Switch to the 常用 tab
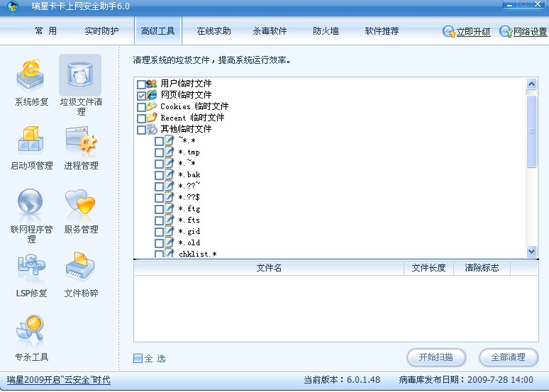549x392 pixels. 45,30
